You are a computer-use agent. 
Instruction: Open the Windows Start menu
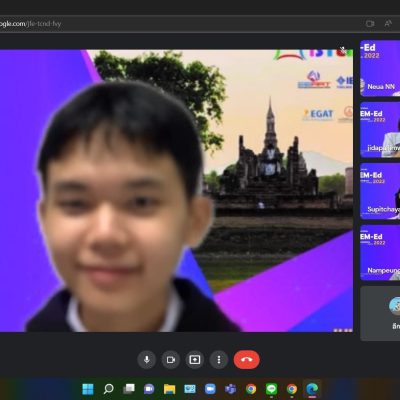pos(88,389)
